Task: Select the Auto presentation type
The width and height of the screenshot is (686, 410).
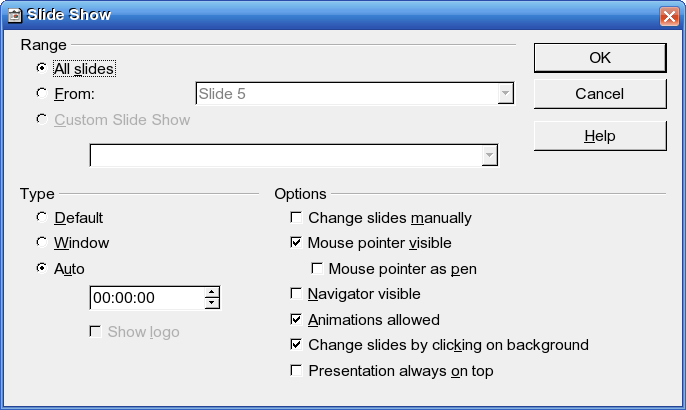Action: tap(42, 268)
